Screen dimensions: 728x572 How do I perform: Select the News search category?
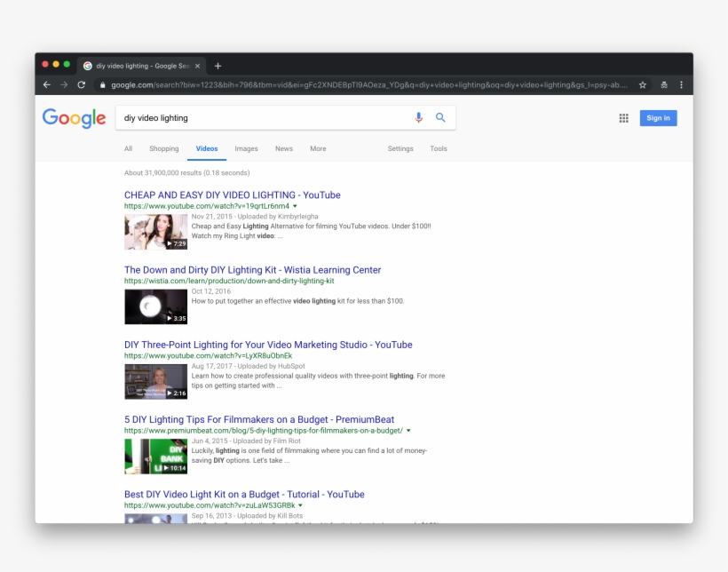pos(284,148)
